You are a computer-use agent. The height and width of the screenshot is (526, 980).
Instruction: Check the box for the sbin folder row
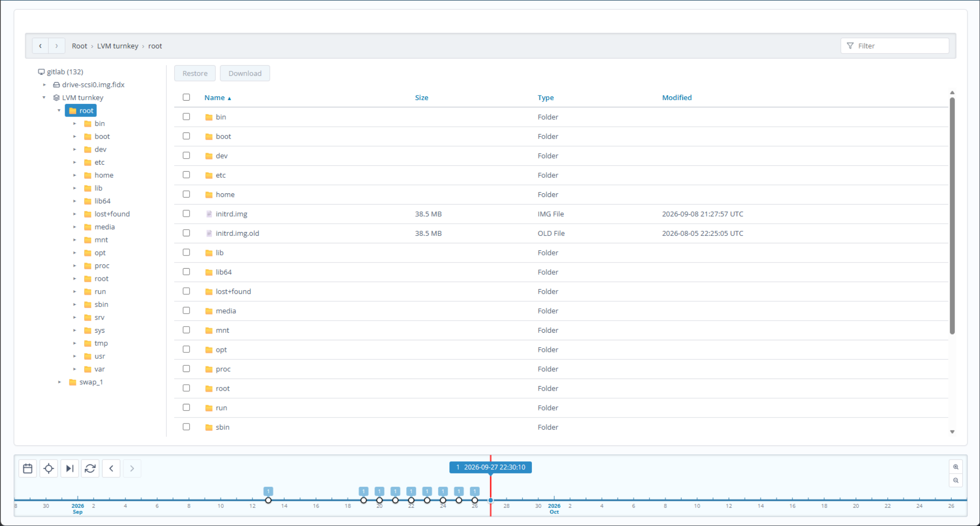click(x=186, y=427)
